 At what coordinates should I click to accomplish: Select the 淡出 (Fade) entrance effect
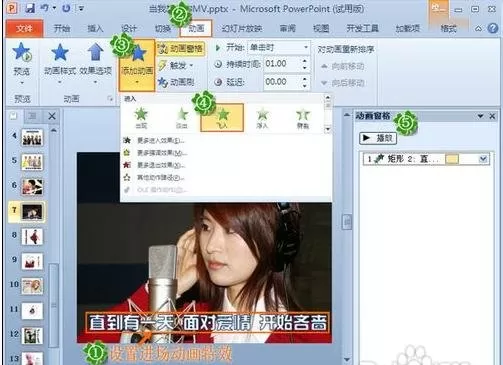(x=182, y=118)
